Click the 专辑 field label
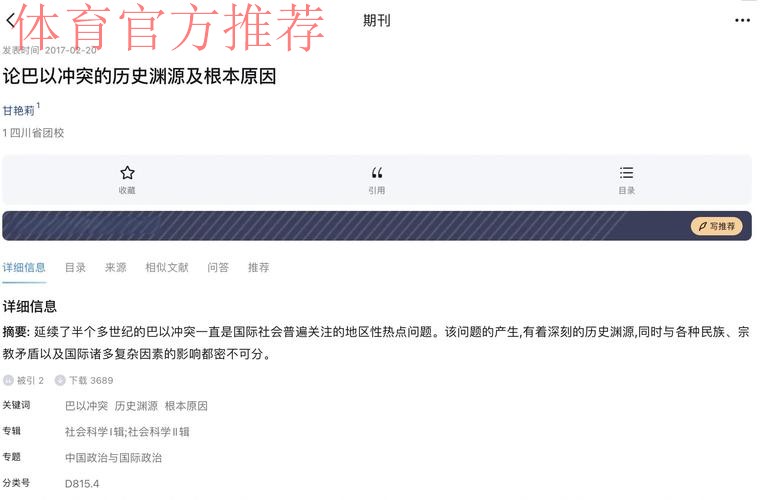The height and width of the screenshot is (500, 764). pos(12,431)
